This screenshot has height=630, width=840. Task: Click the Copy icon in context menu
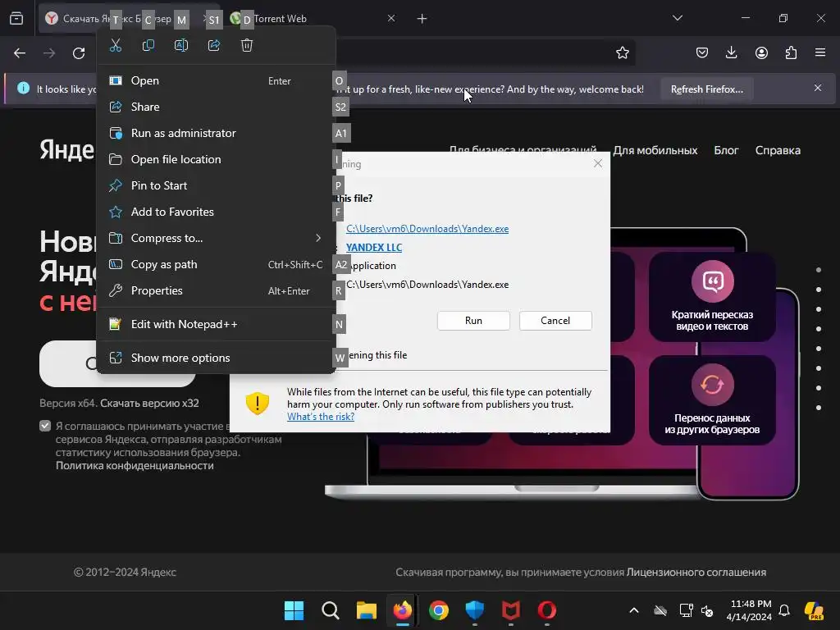point(148,46)
